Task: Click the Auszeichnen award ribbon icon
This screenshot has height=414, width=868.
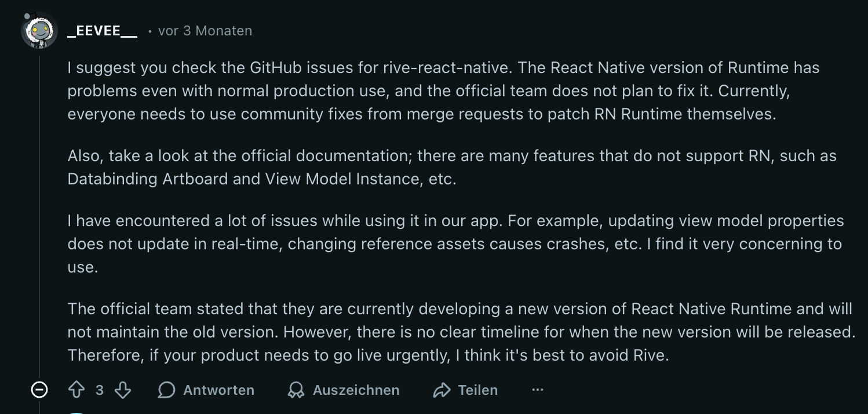Action: click(296, 390)
